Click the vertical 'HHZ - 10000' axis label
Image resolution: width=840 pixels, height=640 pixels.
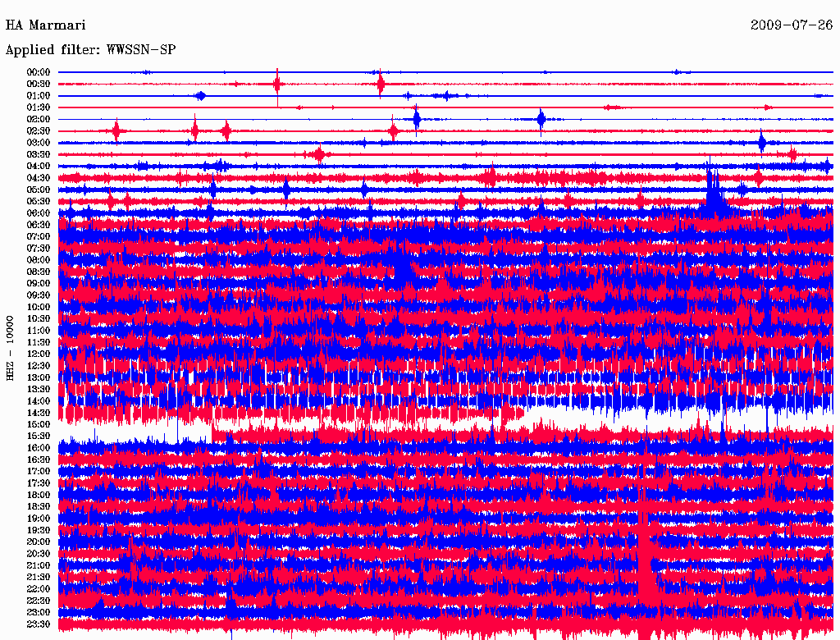pos(10,348)
